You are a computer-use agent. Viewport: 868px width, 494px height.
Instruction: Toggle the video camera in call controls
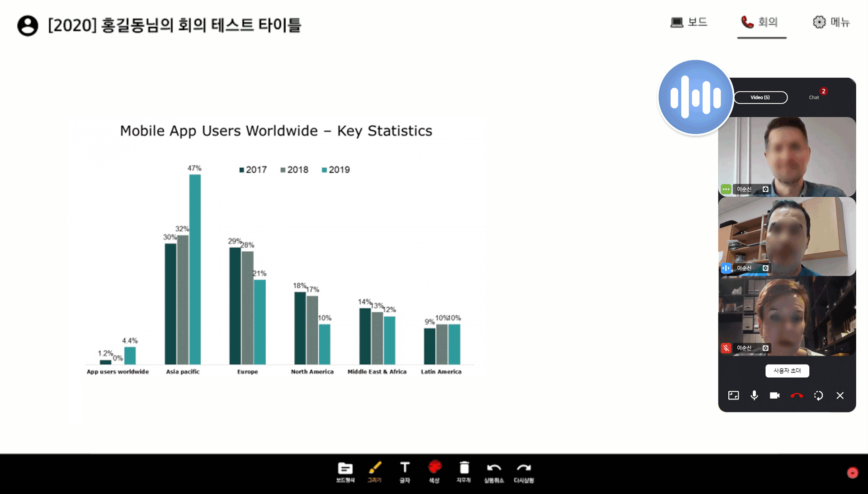(x=775, y=396)
